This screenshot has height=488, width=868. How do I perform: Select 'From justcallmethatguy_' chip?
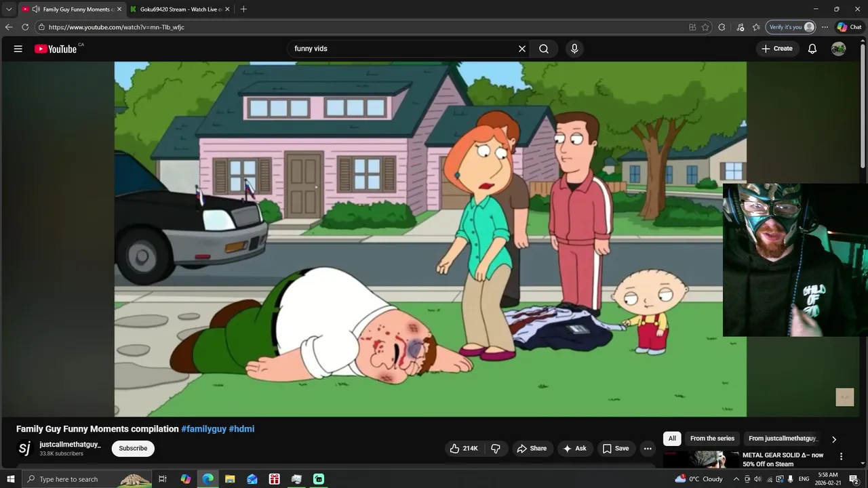pos(783,439)
